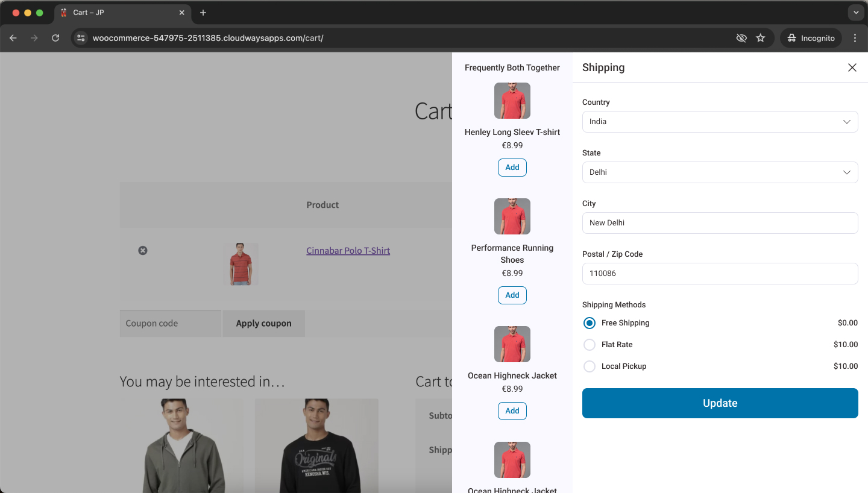Reload the cart page
Image resolution: width=868 pixels, height=493 pixels.
(x=55, y=37)
